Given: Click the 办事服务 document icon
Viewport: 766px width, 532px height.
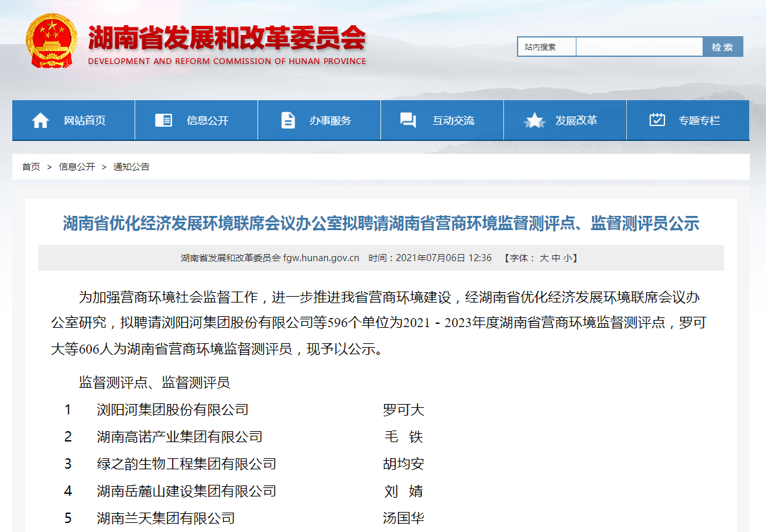Looking at the screenshot, I should pyautogui.click(x=289, y=120).
